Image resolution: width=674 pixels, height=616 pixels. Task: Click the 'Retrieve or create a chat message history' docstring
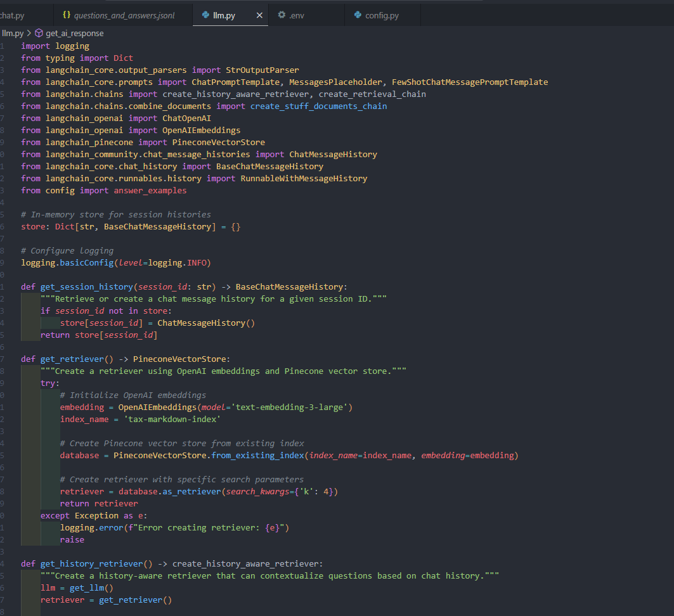pos(214,298)
